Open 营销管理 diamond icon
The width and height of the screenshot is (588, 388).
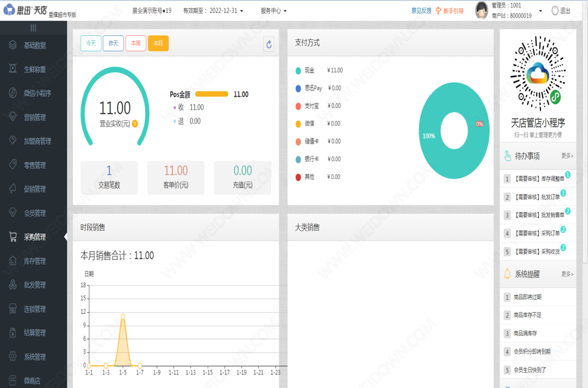[13, 117]
